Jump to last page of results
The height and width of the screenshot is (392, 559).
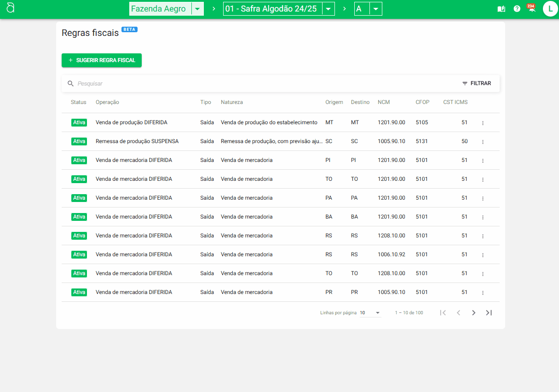click(x=489, y=313)
